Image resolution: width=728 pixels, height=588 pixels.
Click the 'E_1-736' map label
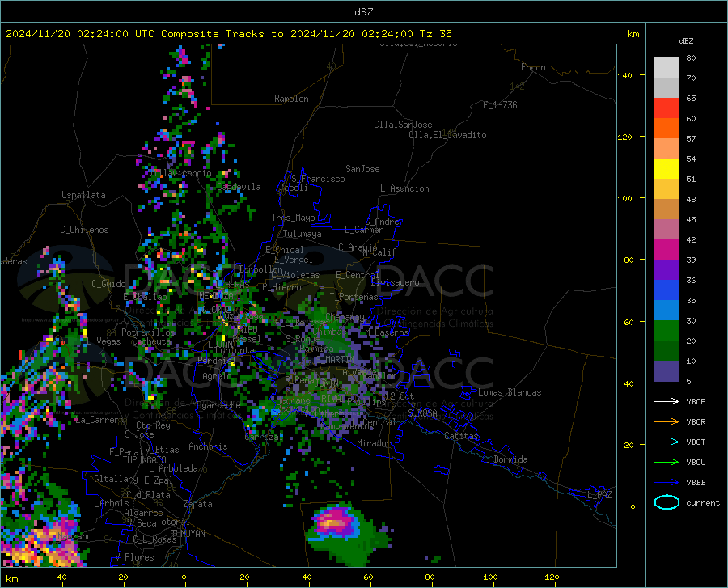tap(500, 105)
